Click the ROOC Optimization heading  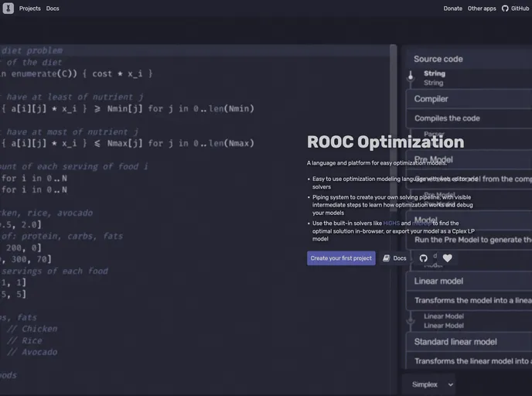pos(385,142)
